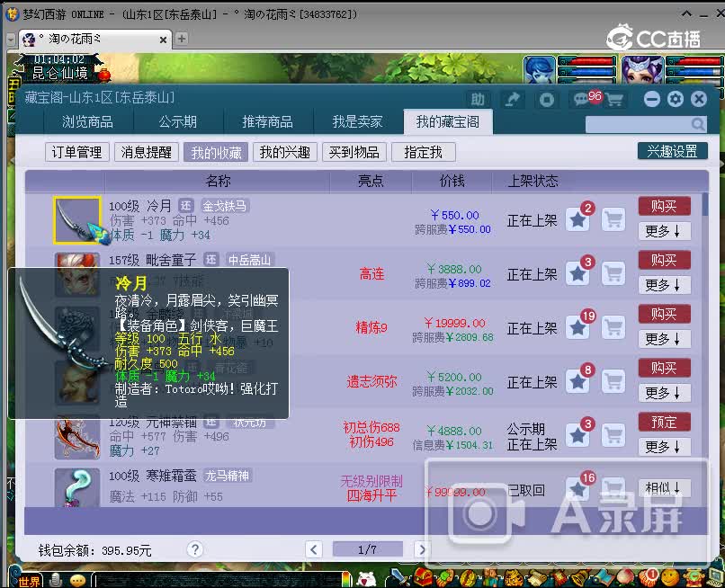The image size is (725, 588).
Task: Toggle favorite star in 精炼9 row
Action: click(577, 327)
